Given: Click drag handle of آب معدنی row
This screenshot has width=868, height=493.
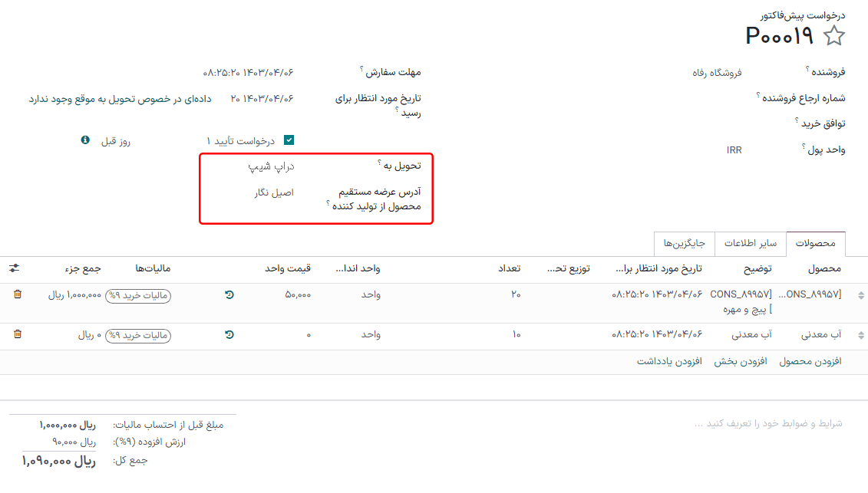Looking at the screenshot, I should [860, 335].
